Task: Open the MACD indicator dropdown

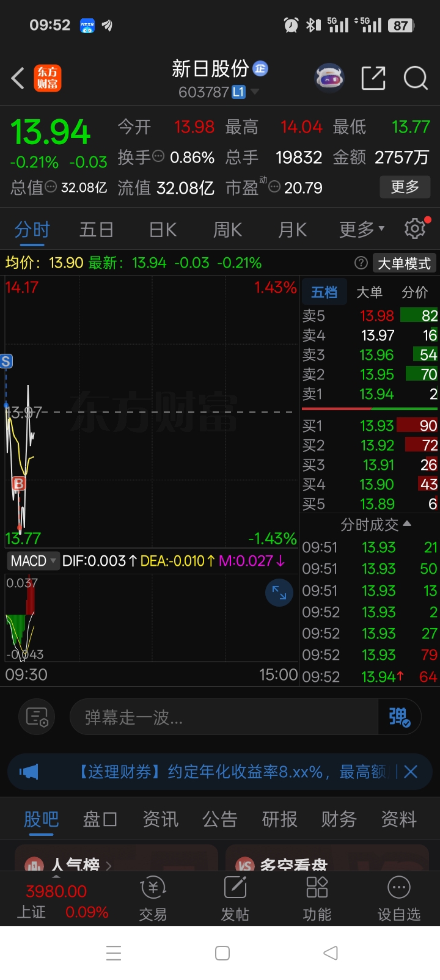Action: pyautogui.click(x=33, y=560)
